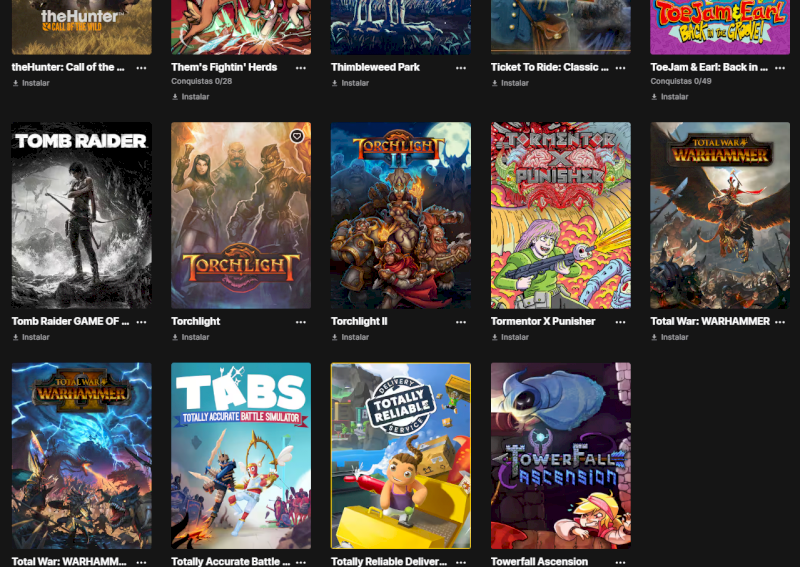The height and width of the screenshot is (567, 800).
Task: Install ToeJam & Earl: Back in the Groove
Action: tap(670, 96)
